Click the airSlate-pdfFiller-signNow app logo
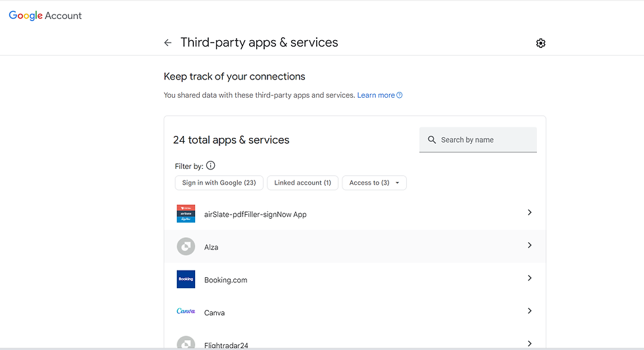Viewport: 644px width, 350px height. pyautogui.click(x=185, y=214)
